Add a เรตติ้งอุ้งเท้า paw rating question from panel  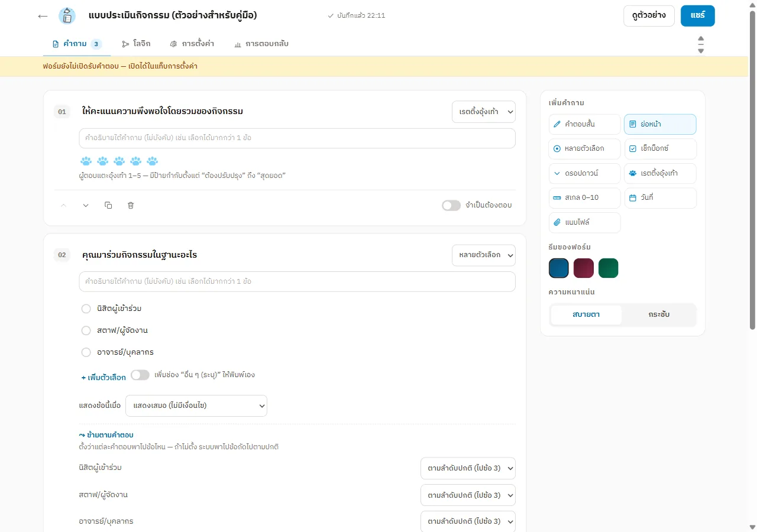[x=660, y=173]
